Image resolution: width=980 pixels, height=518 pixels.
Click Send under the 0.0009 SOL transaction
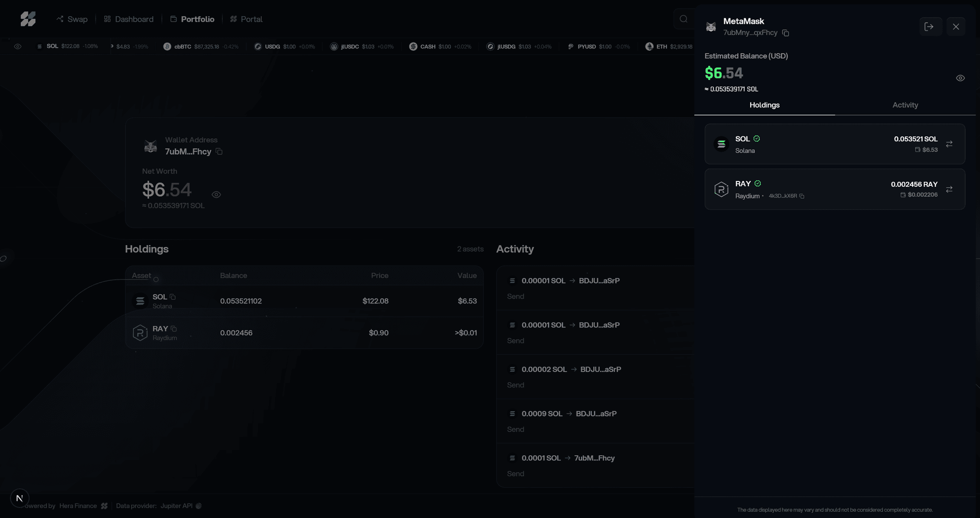(x=515, y=429)
